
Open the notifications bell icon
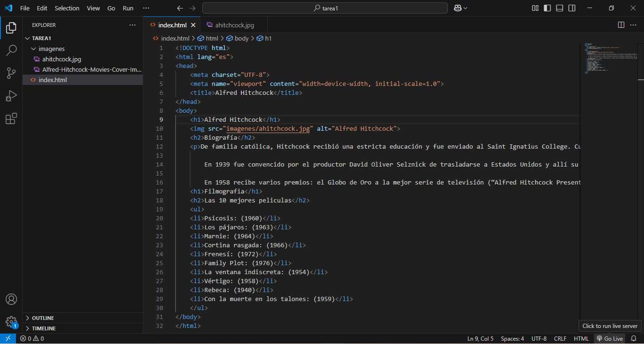(x=634, y=338)
